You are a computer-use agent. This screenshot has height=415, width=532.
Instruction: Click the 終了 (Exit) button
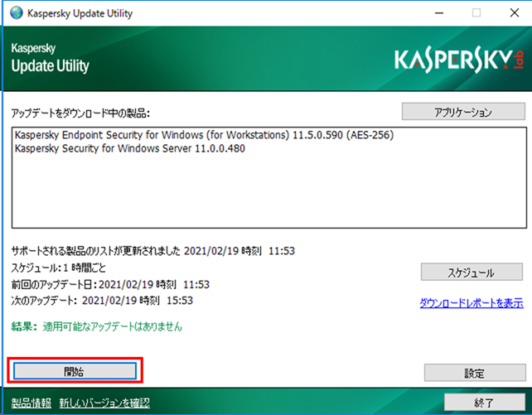pos(485,402)
